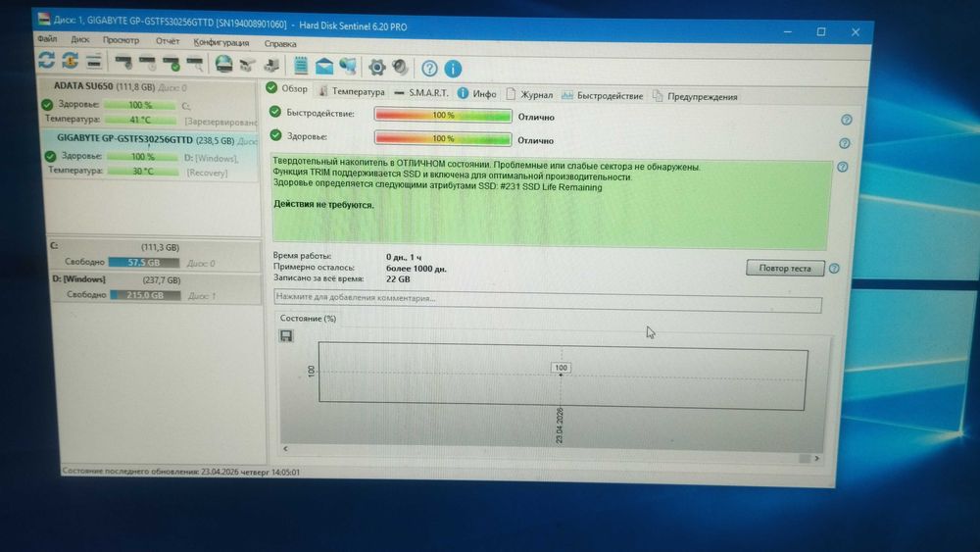Screen dimensions: 980x552
Task: Click the question mark Help toolbar icon
Action: pyautogui.click(x=429, y=68)
